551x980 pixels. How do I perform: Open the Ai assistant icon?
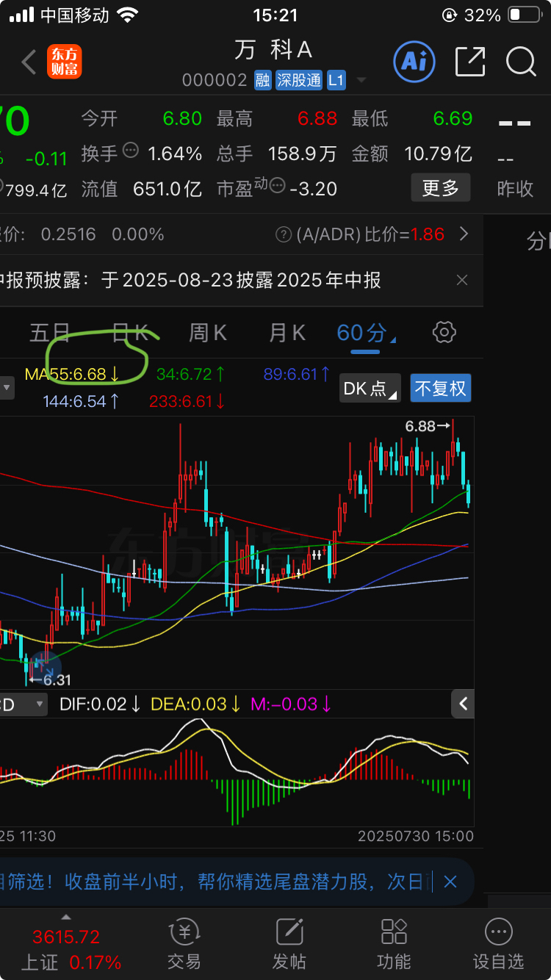[x=414, y=61]
